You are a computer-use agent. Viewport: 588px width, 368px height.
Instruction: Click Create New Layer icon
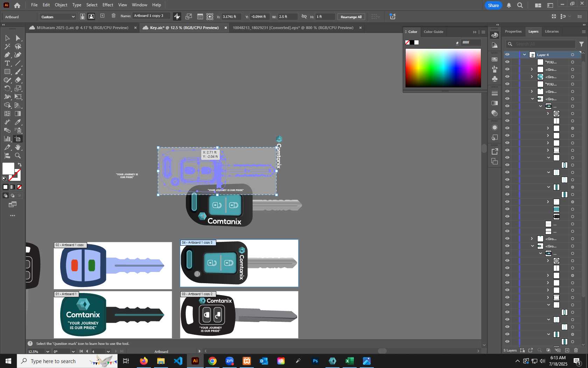coord(567,350)
